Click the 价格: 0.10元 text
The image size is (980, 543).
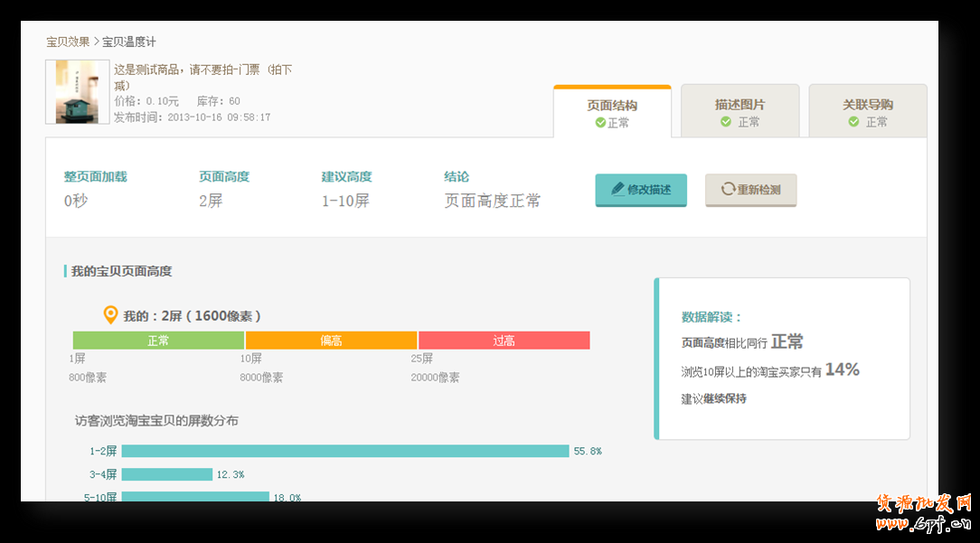pyautogui.click(x=146, y=101)
